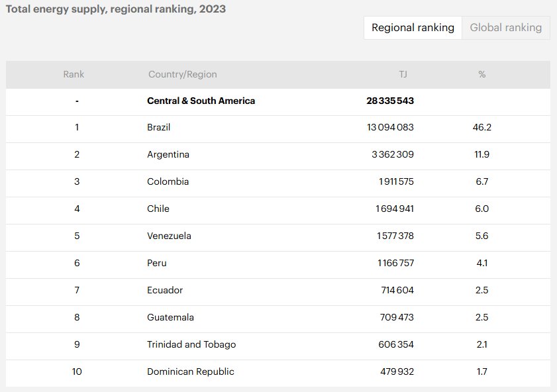The width and height of the screenshot is (557, 392).
Task: Click Guatemala's TJ value 709 473
Action: [397, 317]
